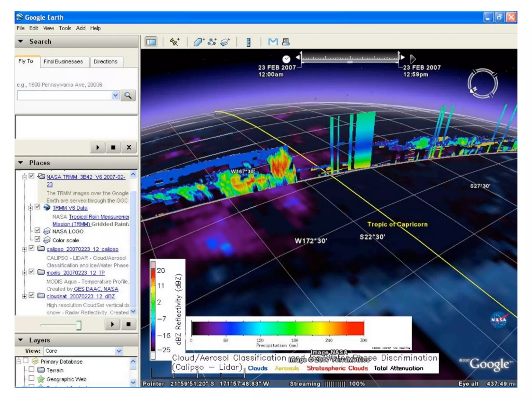The width and height of the screenshot is (532, 399).
Task: Open the Ruler measurement tool
Action: [x=248, y=42]
